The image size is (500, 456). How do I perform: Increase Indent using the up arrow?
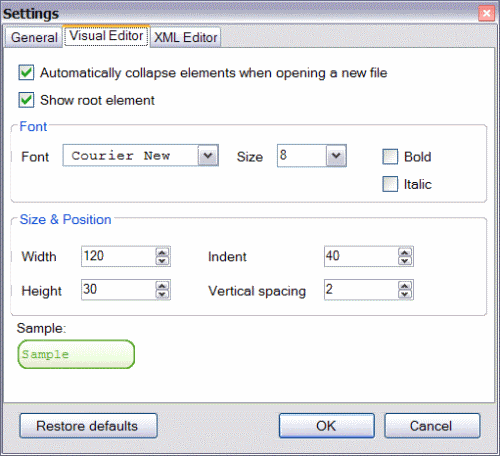pos(405,253)
